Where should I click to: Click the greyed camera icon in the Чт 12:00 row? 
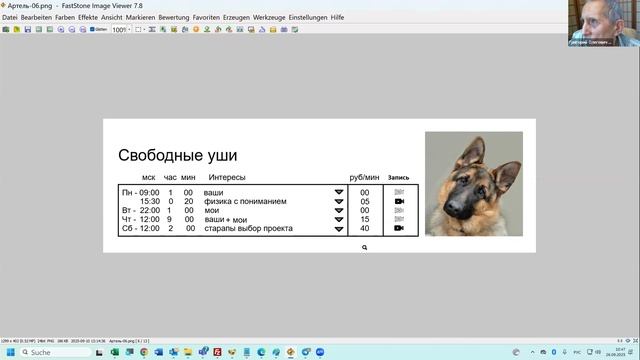[399, 219]
